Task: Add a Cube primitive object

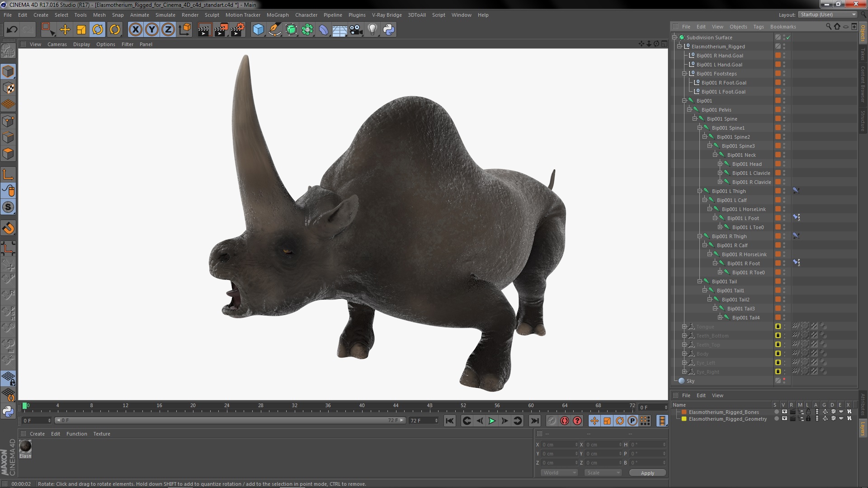Action: (258, 30)
